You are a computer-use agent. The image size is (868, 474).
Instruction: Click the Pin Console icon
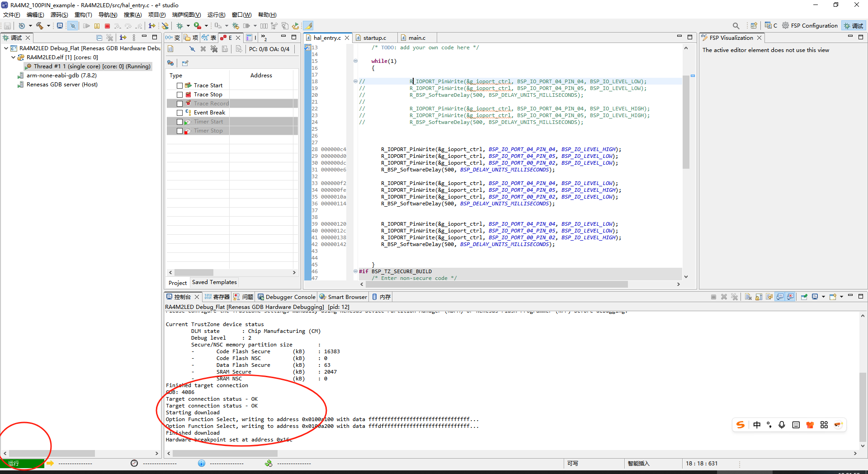pos(804,297)
